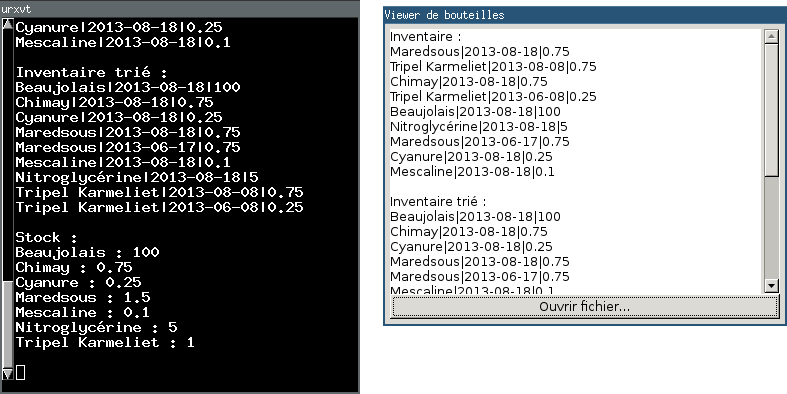Click the Ouvrir fichier... button
Viewport: 787px width, 394px height.
[585, 306]
